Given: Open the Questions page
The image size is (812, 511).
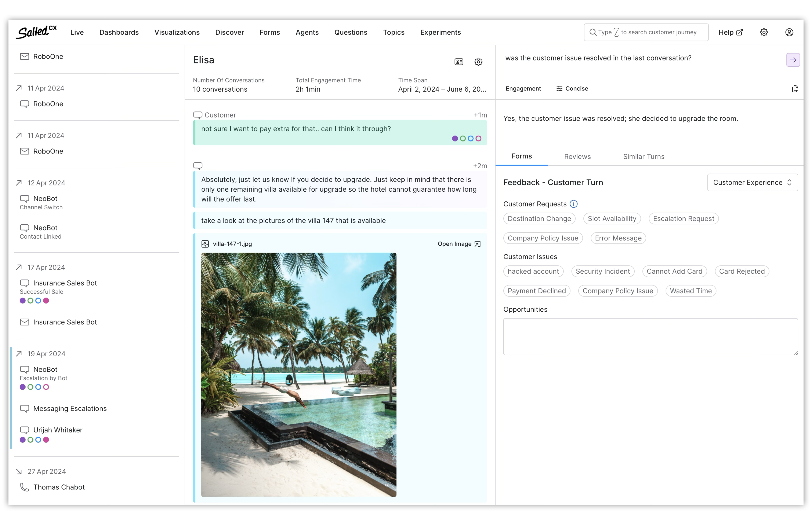Looking at the screenshot, I should tap(351, 32).
